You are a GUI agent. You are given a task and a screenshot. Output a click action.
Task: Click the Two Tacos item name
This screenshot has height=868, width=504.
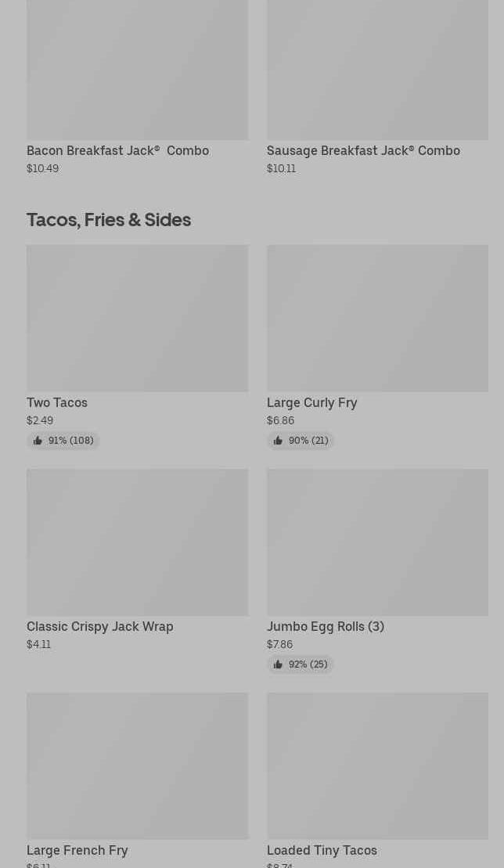[57, 402]
